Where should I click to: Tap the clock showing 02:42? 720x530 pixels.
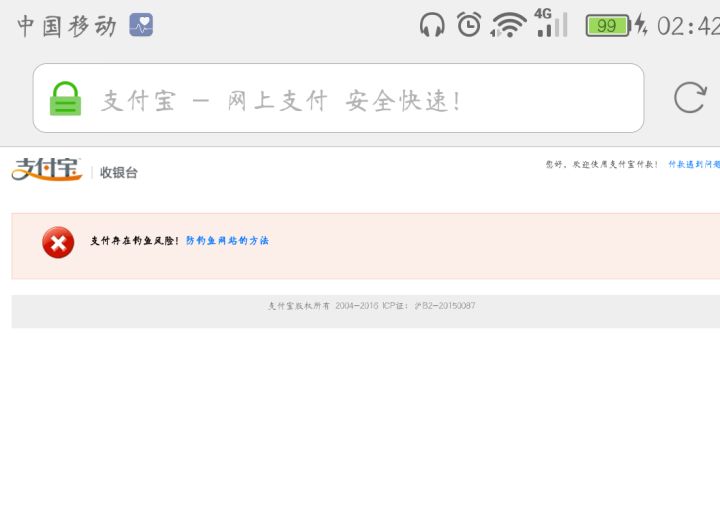688,26
